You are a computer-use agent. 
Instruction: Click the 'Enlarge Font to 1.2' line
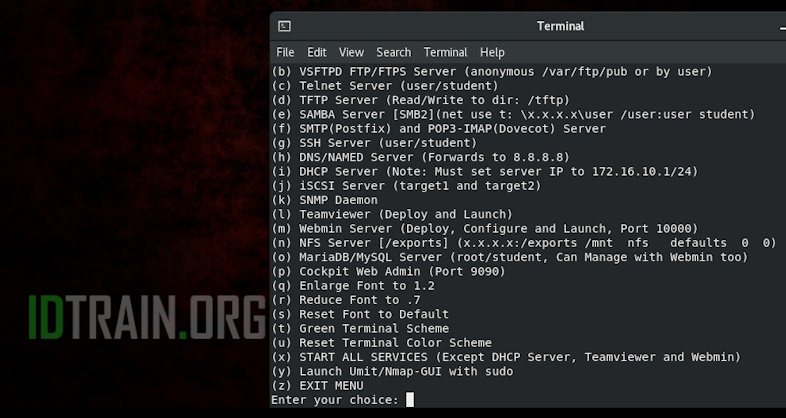tap(352, 285)
